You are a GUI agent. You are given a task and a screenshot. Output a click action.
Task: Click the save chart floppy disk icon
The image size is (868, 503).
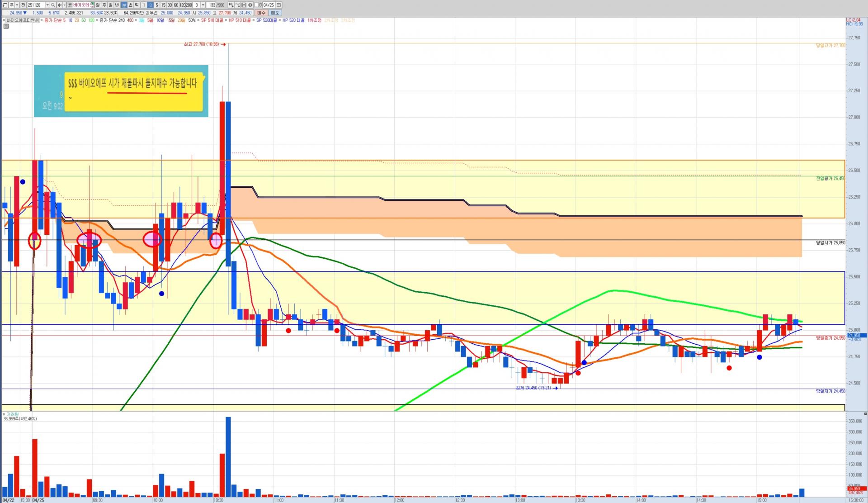coord(244,5)
